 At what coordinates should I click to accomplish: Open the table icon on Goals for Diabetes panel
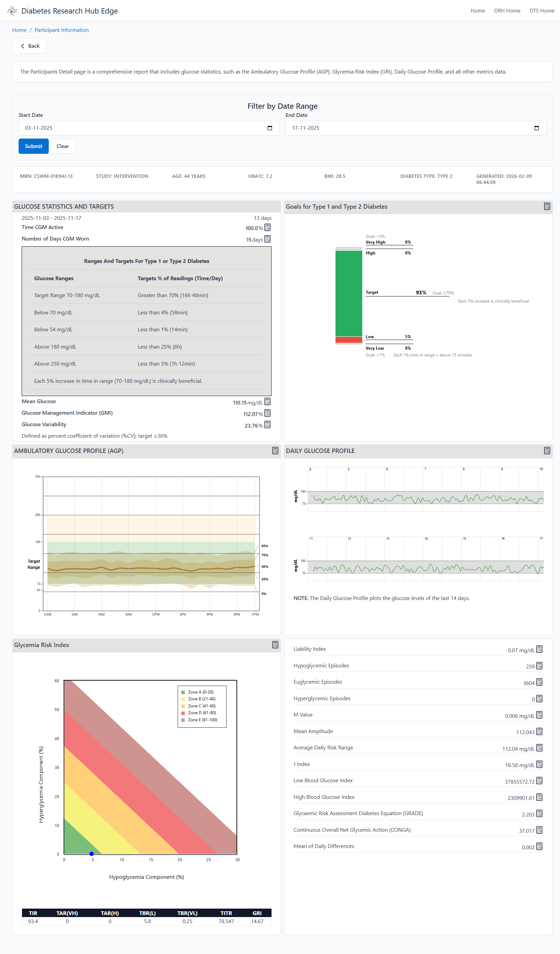[547, 206]
